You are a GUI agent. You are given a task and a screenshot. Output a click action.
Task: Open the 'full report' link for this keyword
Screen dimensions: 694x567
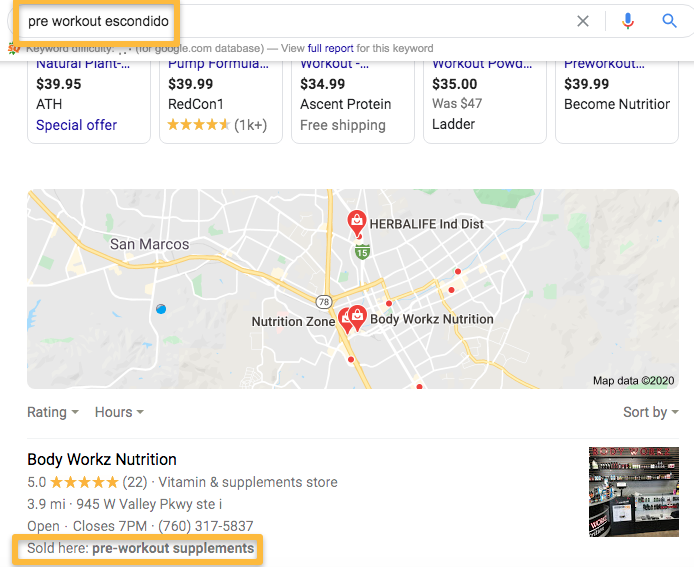330,48
